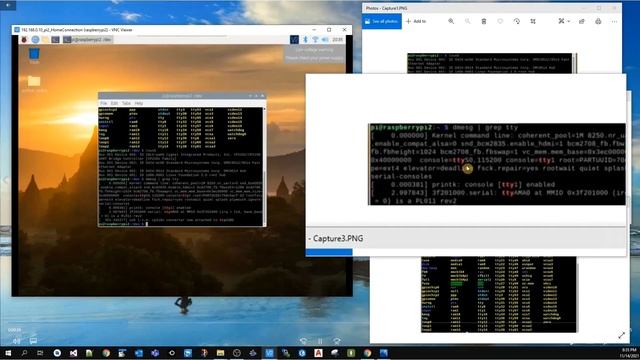640x360 pixels.
Task: Add photo to favorites heart icon
Action: coord(500,21)
